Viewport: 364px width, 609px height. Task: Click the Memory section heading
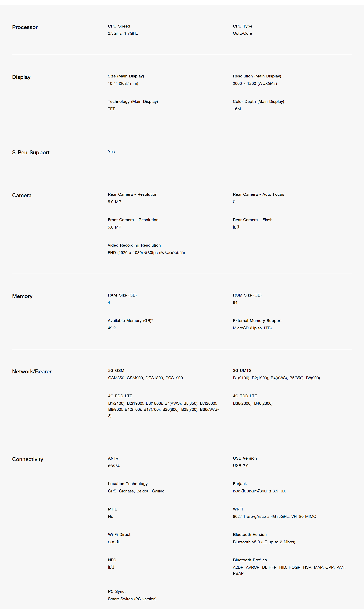coord(22,296)
